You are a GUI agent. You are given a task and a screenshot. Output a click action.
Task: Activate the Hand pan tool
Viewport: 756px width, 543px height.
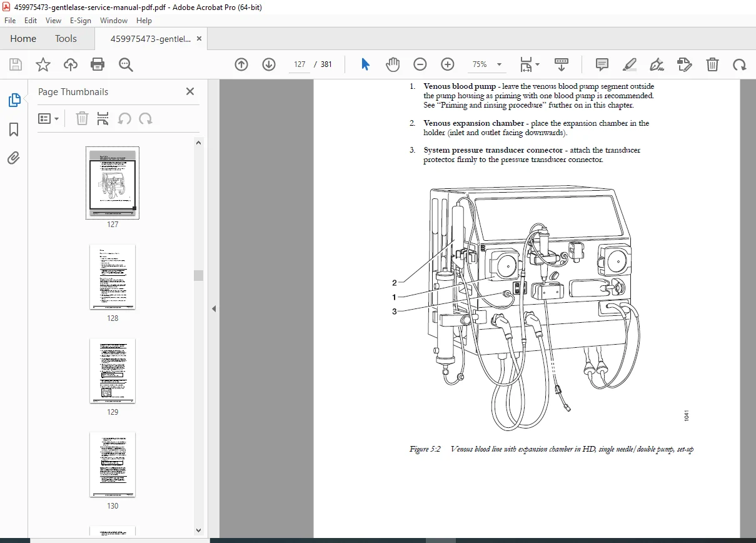point(393,64)
